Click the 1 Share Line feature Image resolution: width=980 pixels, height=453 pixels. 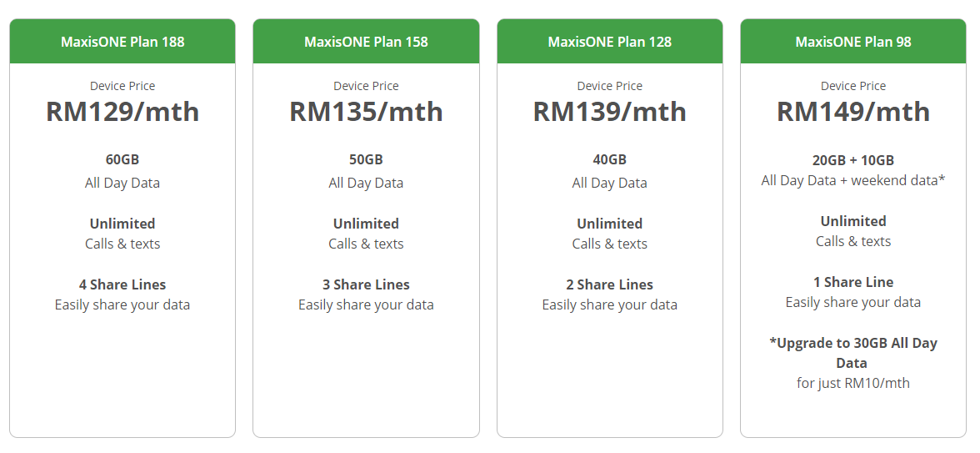[x=853, y=282]
